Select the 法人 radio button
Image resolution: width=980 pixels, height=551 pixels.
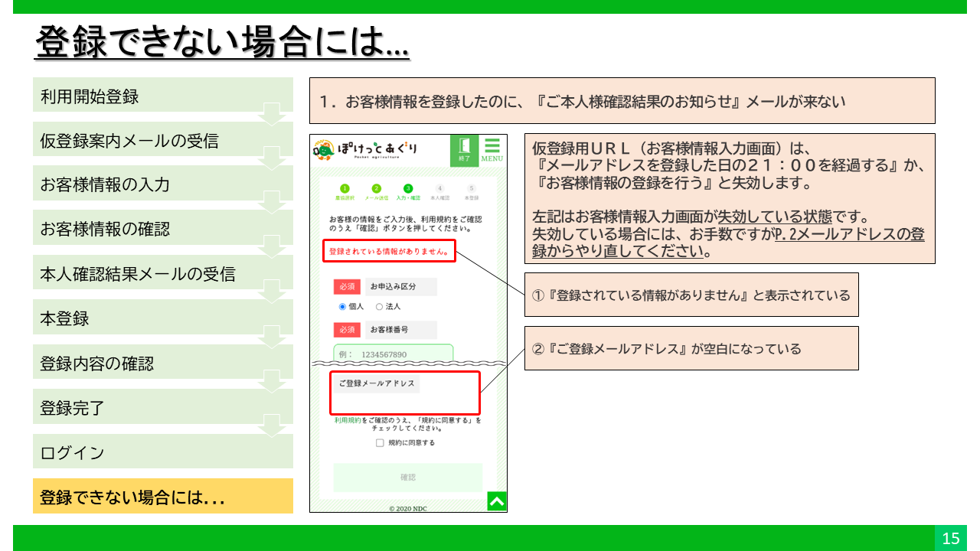379,307
